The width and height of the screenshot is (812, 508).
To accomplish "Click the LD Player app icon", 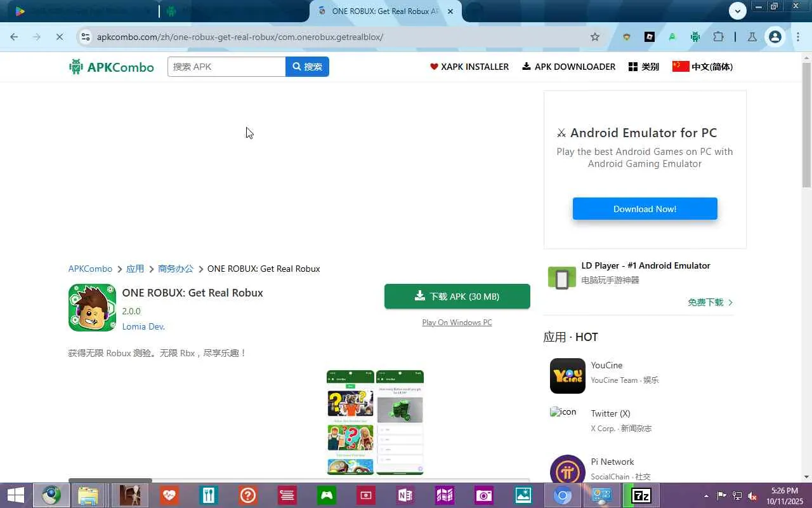I will click(562, 278).
